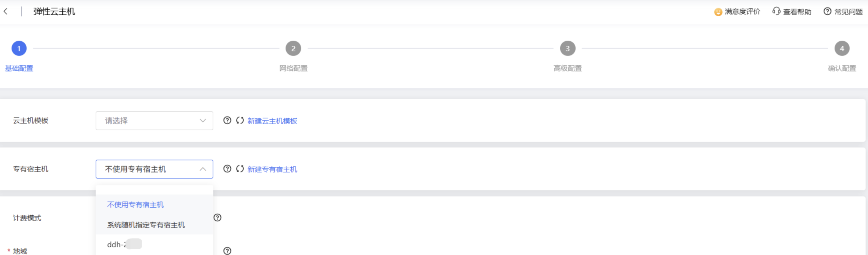The image size is (868, 255).
Task: Click the 常见问题 question mark icon
Action: tap(827, 11)
